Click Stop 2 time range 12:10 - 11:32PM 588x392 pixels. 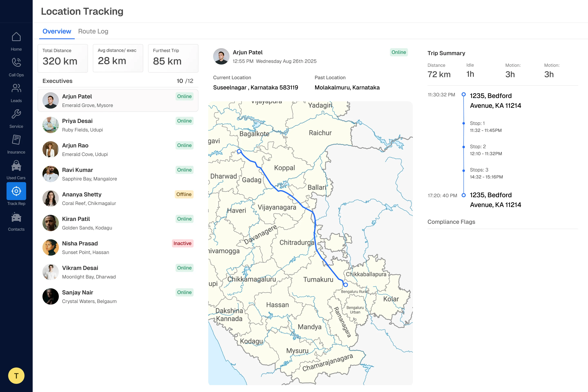[x=486, y=154]
